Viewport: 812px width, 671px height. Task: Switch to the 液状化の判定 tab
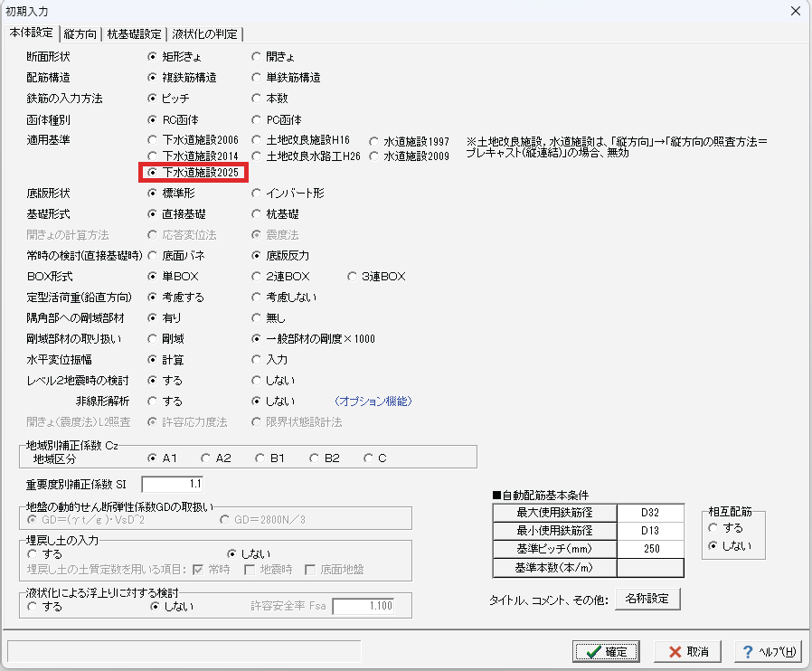click(x=204, y=34)
